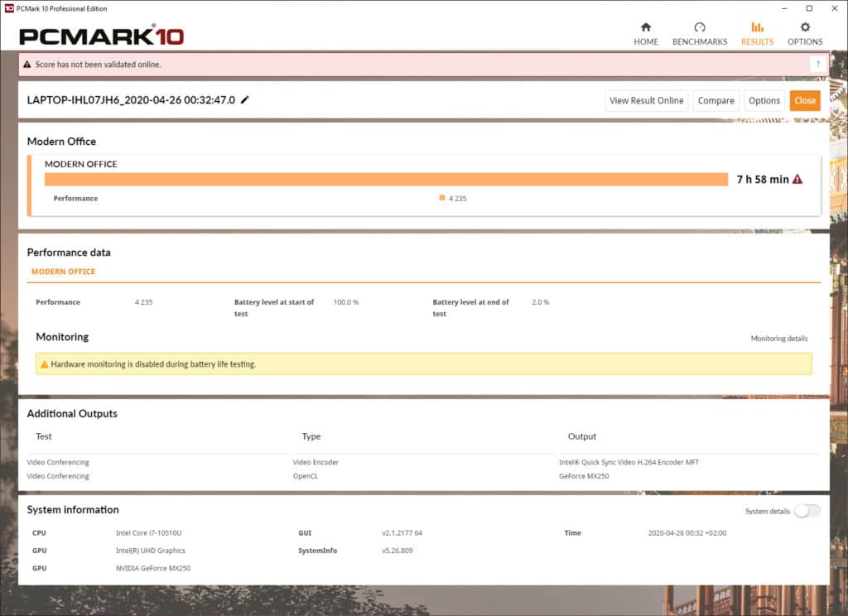The height and width of the screenshot is (616, 848).
Task: Click the Score has not been validated message
Action: (x=98, y=65)
